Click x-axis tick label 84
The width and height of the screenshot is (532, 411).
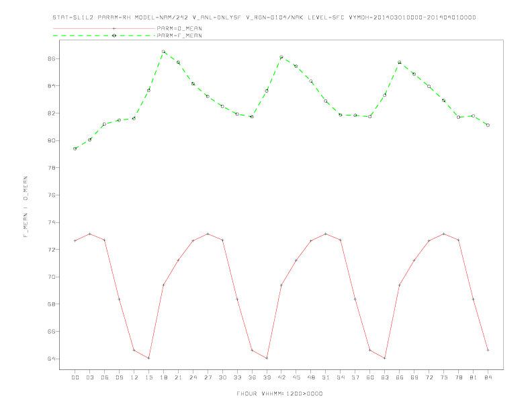click(488, 377)
